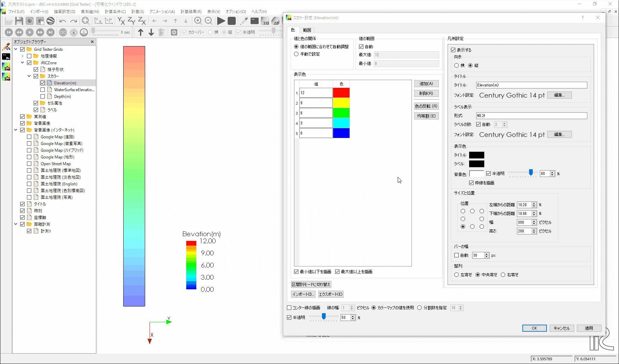The height and width of the screenshot is (364, 619).
Task: Start the calculation with the run icon
Action: pos(221,21)
